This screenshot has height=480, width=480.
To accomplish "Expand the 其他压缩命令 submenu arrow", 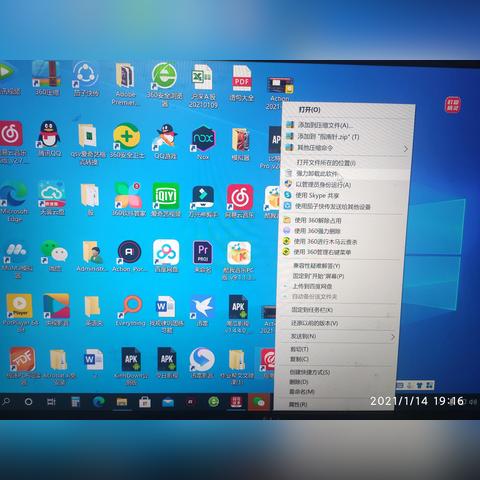I will pos(406,149).
